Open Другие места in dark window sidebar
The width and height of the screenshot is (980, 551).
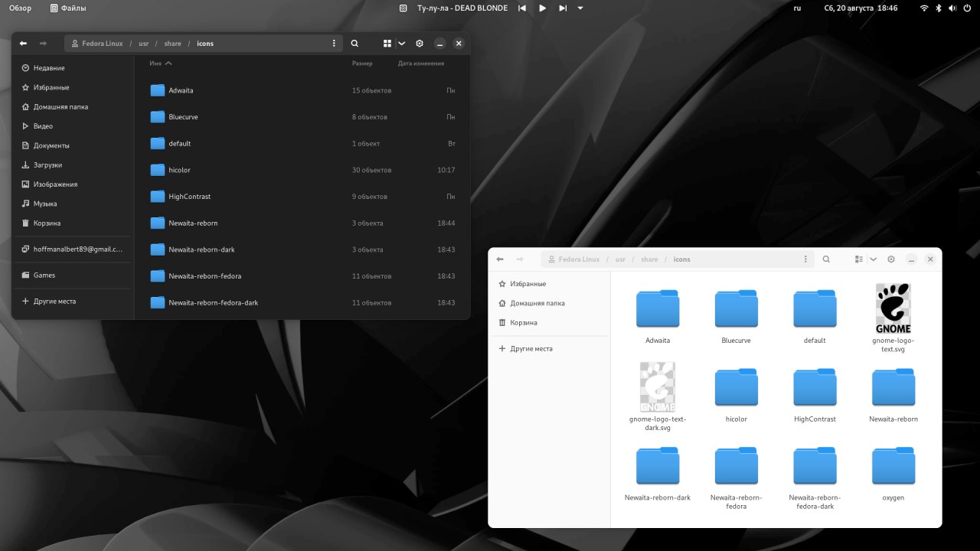73,302
